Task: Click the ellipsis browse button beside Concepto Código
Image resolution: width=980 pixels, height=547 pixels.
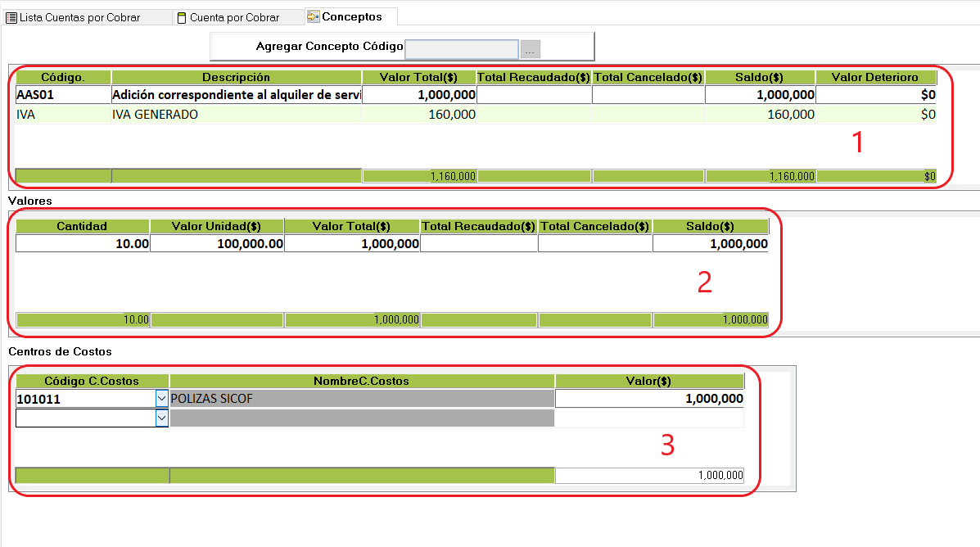Action: tap(530, 50)
